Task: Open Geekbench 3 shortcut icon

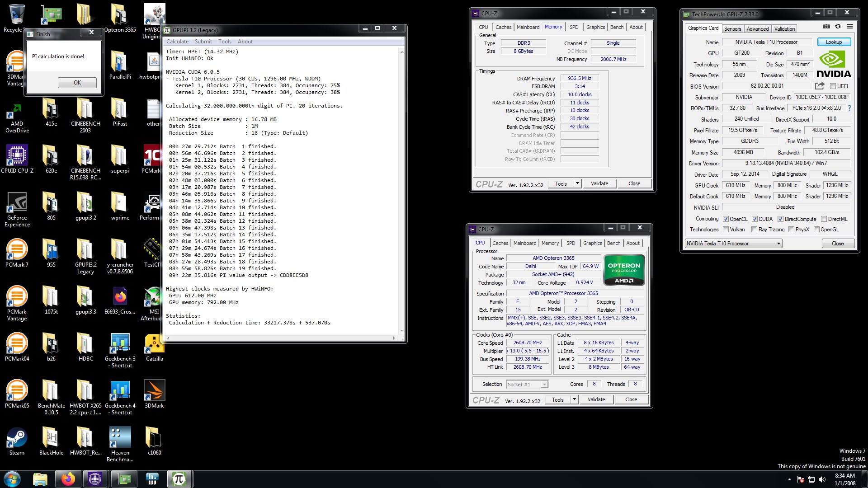Action: point(120,350)
